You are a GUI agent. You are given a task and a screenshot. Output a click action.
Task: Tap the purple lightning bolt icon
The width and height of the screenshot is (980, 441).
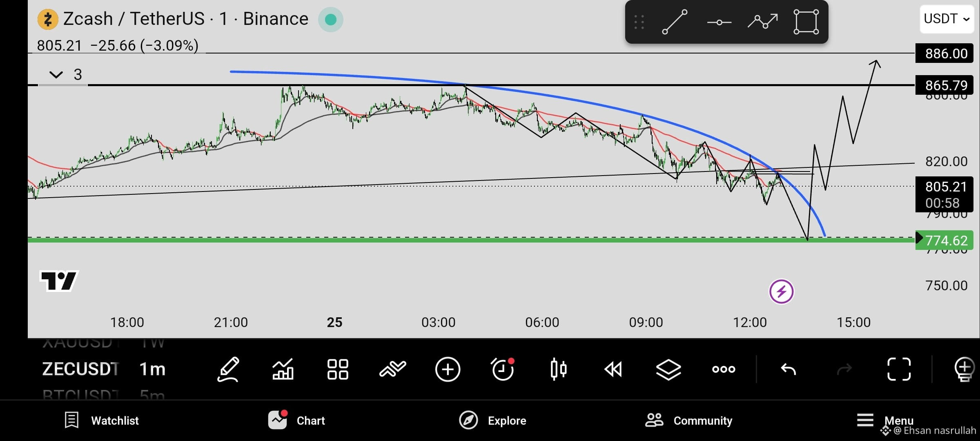(x=781, y=292)
